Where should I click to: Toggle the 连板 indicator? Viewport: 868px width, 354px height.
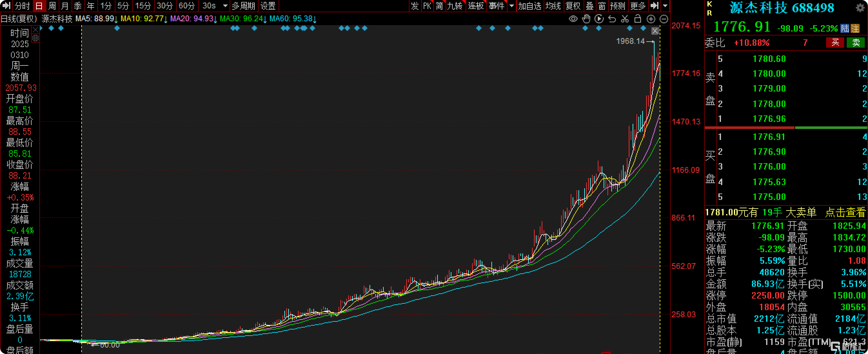476,6
